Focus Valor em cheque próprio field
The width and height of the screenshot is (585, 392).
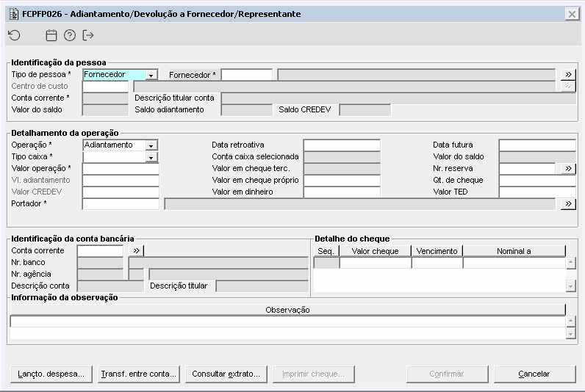pos(342,181)
